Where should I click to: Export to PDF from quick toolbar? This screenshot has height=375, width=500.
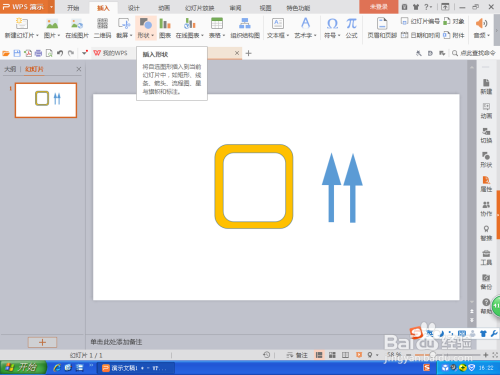point(28,53)
